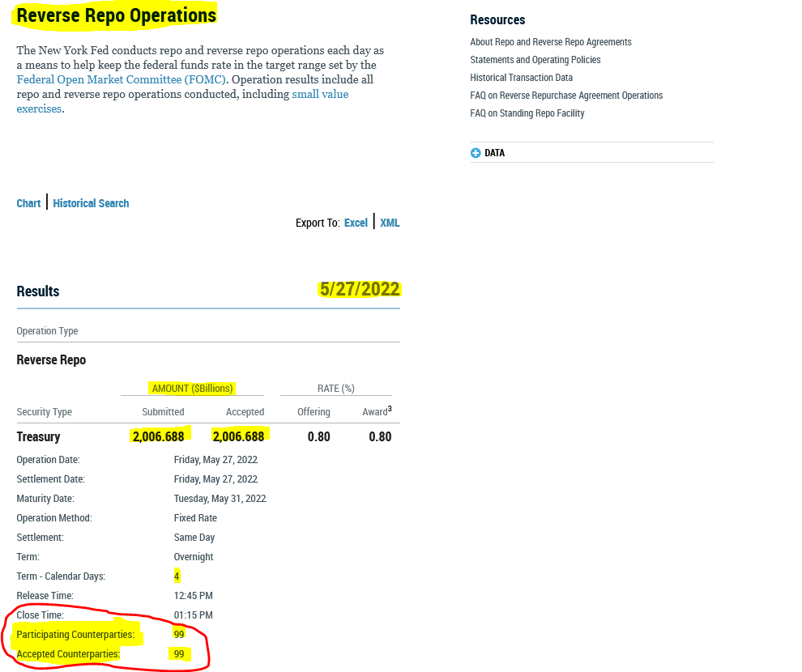Click the Reverse Repo Operations heading
The width and height of the screenshot is (802, 672).
click(x=117, y=15)
